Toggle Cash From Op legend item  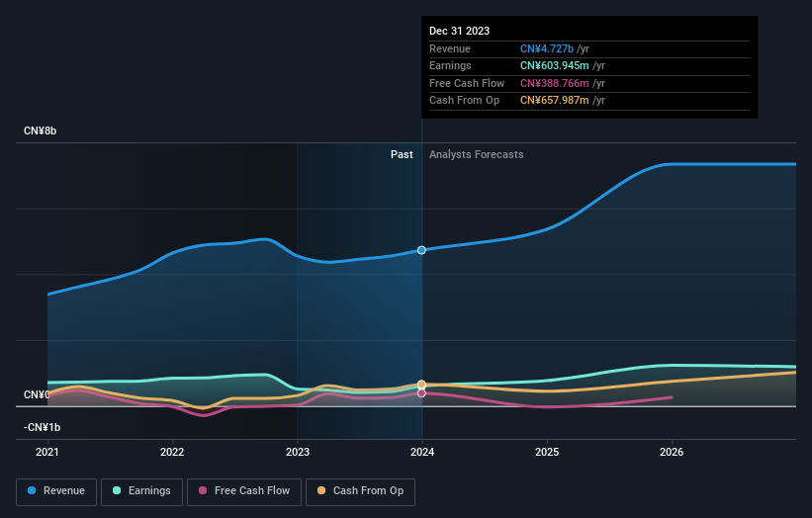coord(361,490)
